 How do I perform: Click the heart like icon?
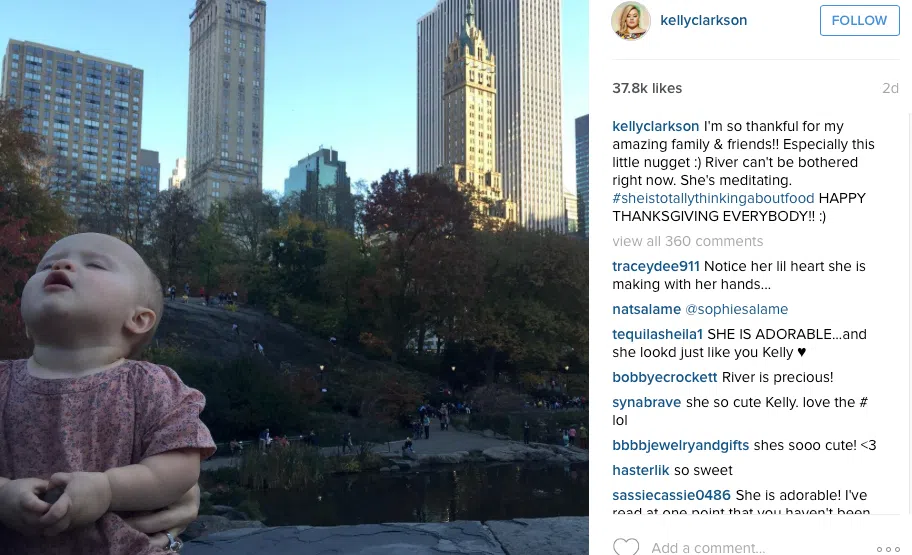point(626,547)
